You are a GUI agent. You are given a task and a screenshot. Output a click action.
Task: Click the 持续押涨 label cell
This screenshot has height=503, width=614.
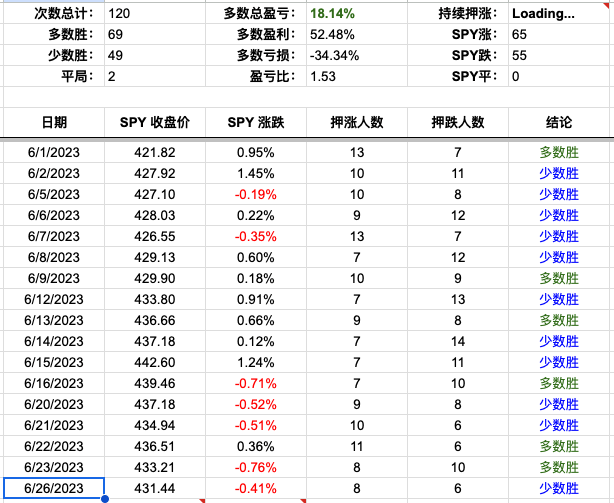(458, 14)
